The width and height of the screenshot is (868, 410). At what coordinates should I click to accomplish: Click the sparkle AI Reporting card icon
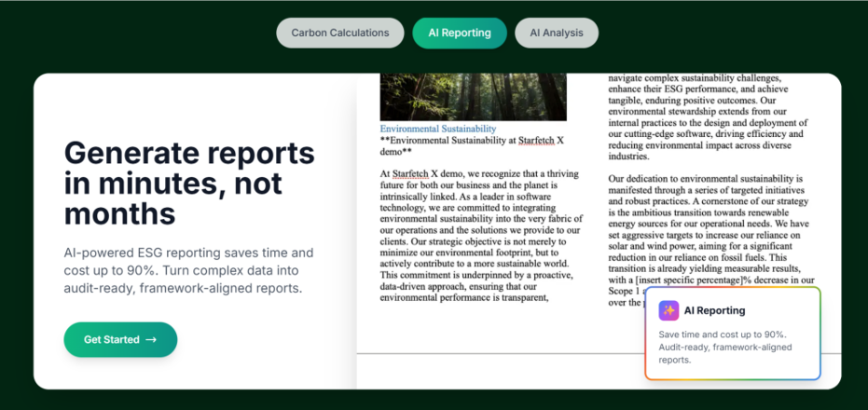click(668, 310)
